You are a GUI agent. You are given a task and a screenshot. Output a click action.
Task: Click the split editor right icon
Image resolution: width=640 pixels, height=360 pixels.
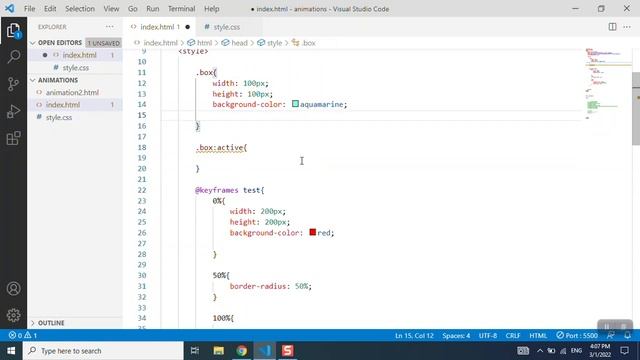(x=612, y=27)
